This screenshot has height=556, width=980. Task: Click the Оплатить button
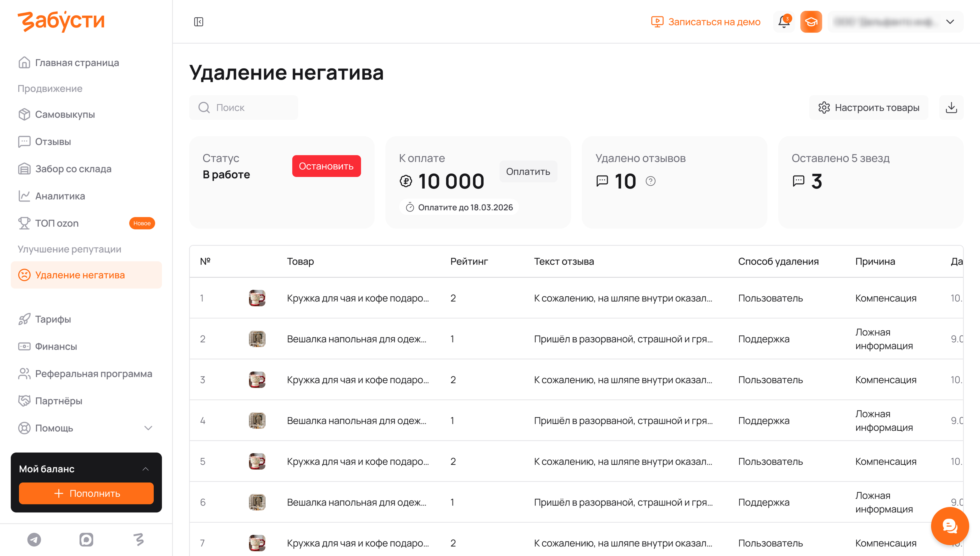(x=528, y=172)
